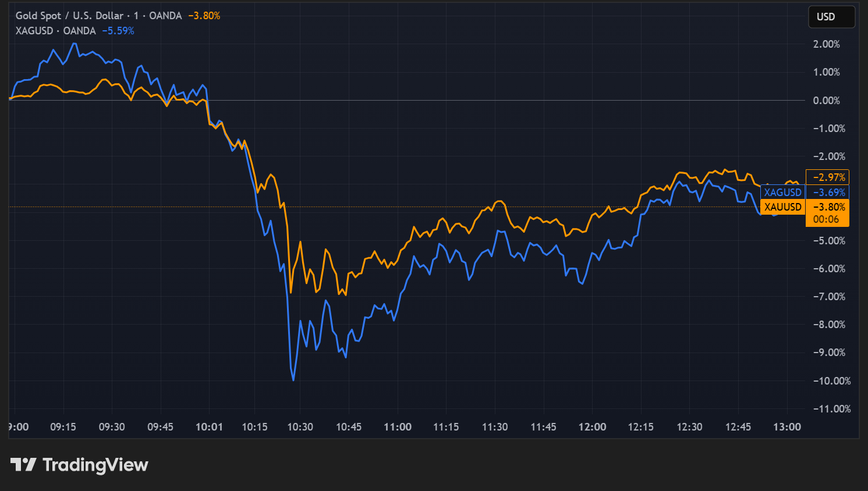Click the 10:01 time axis label
The height and width of the screenshot is (491, 868).
[x=209, y=427]
